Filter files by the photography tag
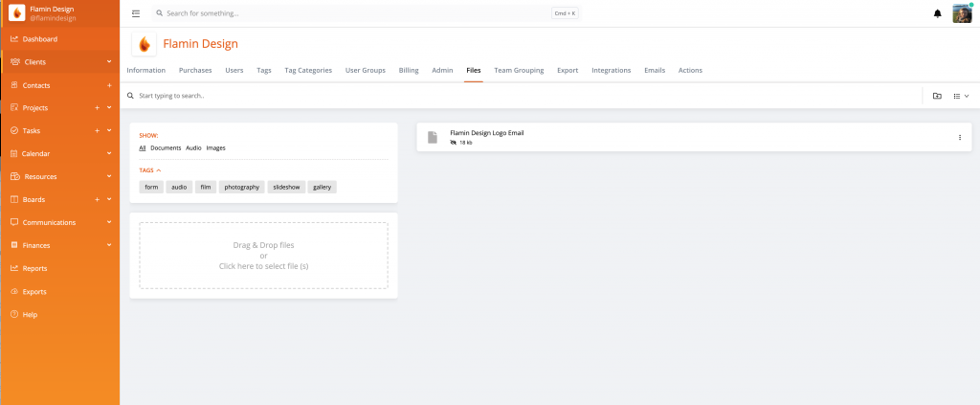 pos(242,187)
